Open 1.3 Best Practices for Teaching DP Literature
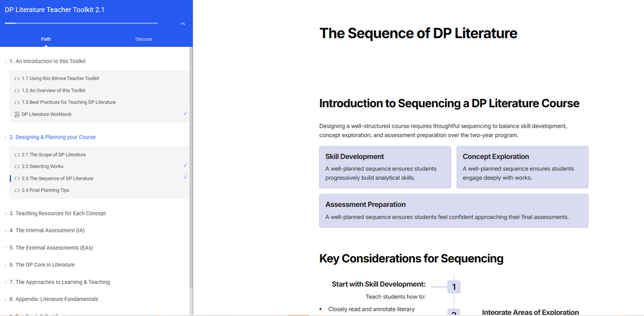Screen dimensions: 644x316 [68, 102]
